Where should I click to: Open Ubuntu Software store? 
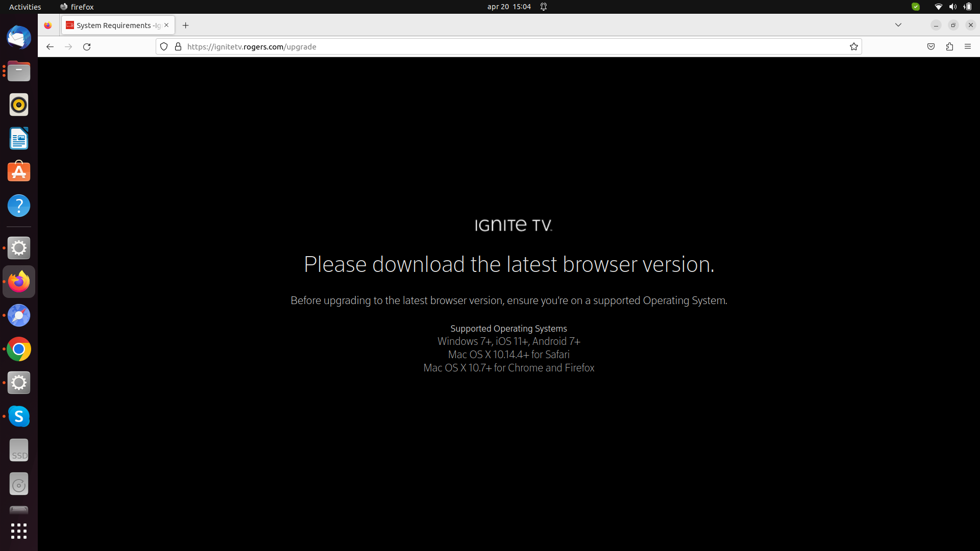[x=18, y=172]
